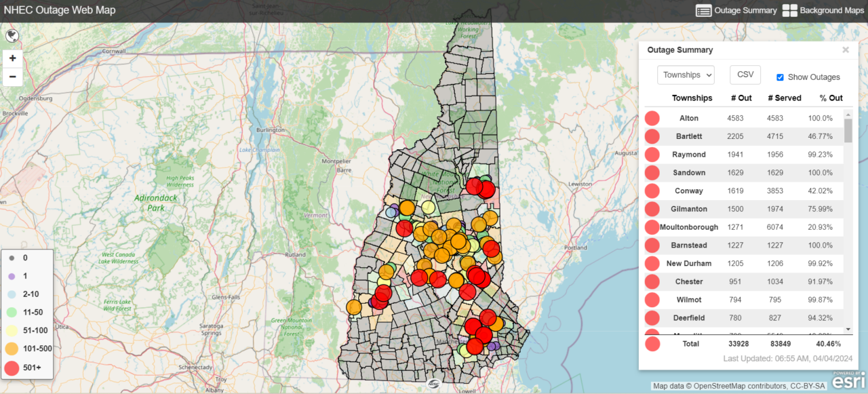This screenshot has width=868, height=394.
Task: Close the Outage Summary panel
Action: tap(845, 50)
